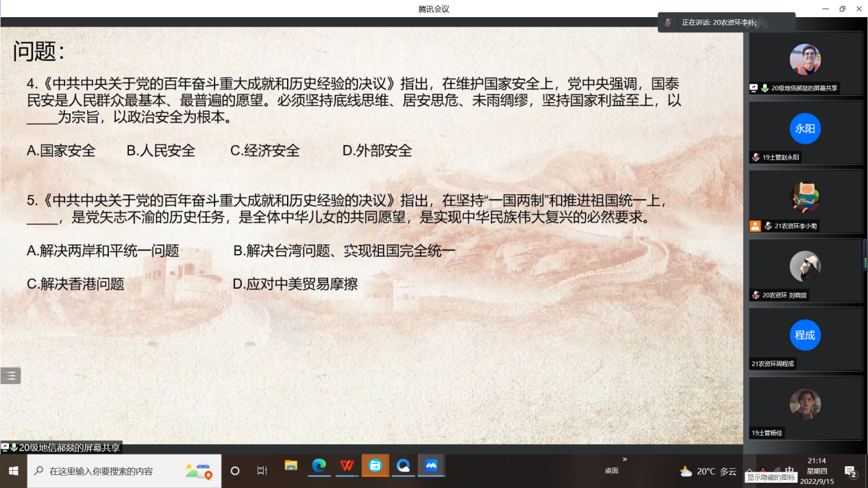Click the Task View button on taskbar

(262, 471)
